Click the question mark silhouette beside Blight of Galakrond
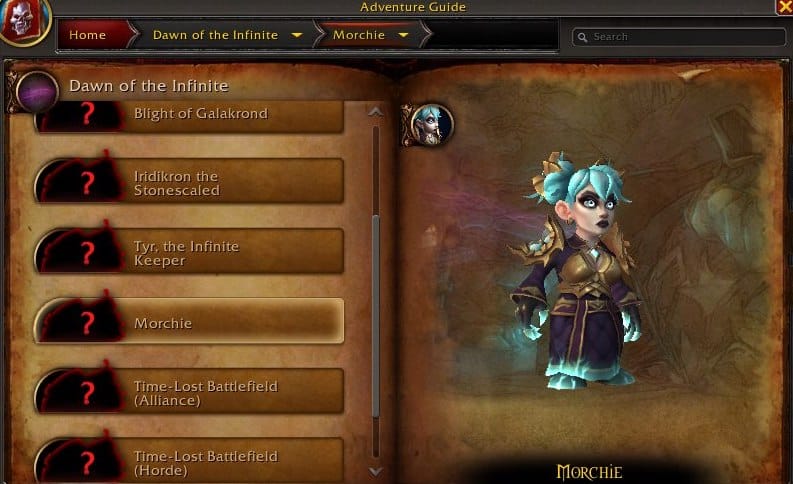 click(x=79, y=116)
